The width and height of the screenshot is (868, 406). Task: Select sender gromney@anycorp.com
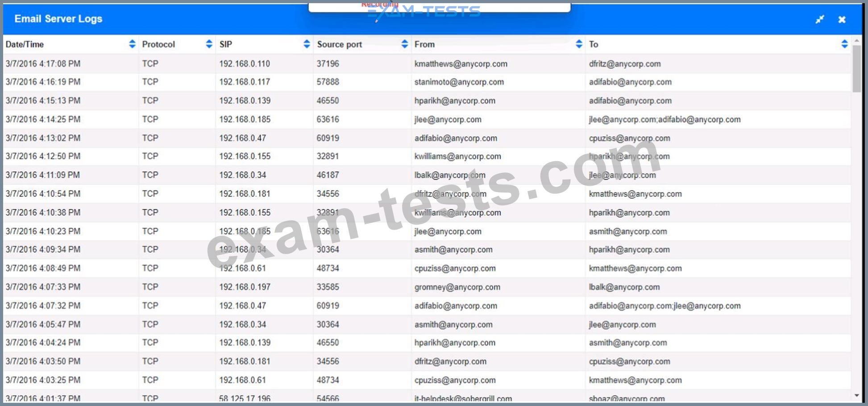point(457,287)
